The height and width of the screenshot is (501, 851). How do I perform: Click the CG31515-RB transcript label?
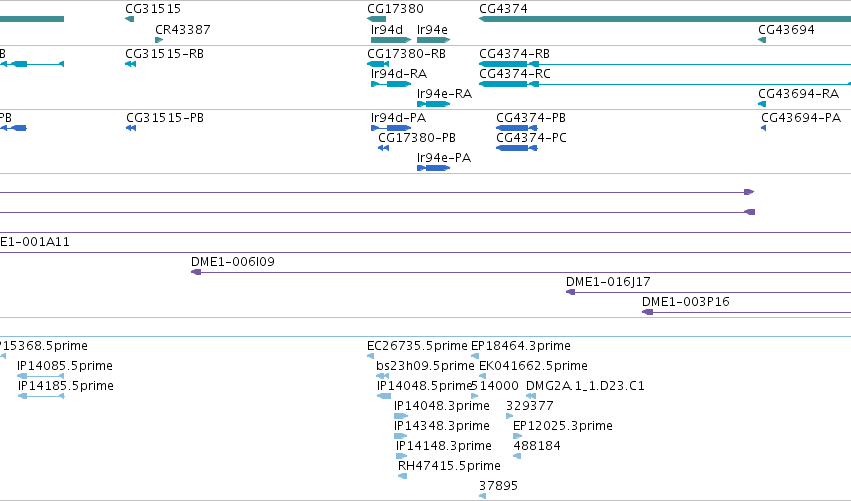(x=164, y=54)
